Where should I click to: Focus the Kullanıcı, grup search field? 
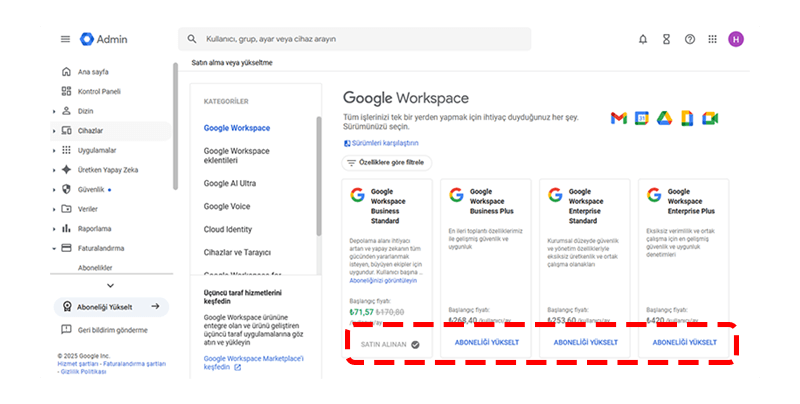tap(355, 39)
